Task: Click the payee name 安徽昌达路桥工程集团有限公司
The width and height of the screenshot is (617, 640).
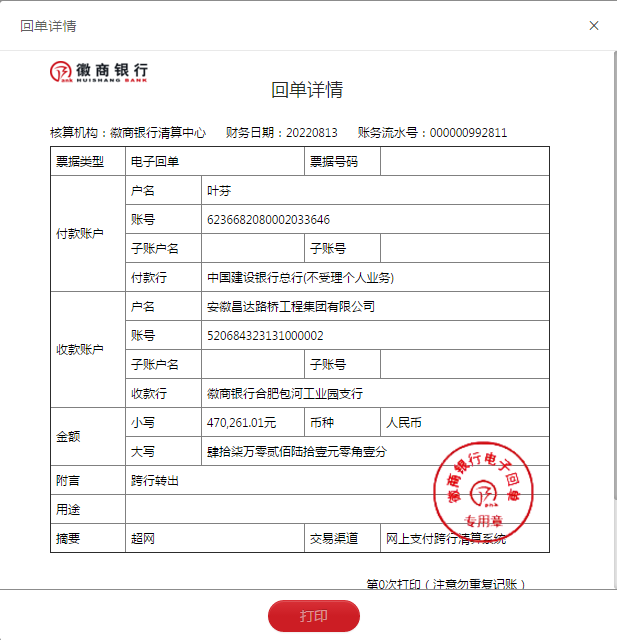Action: click(290, 307)
